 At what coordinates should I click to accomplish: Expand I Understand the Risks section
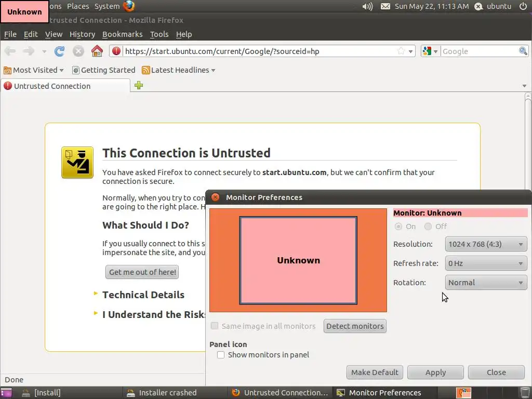click(149, 314)
